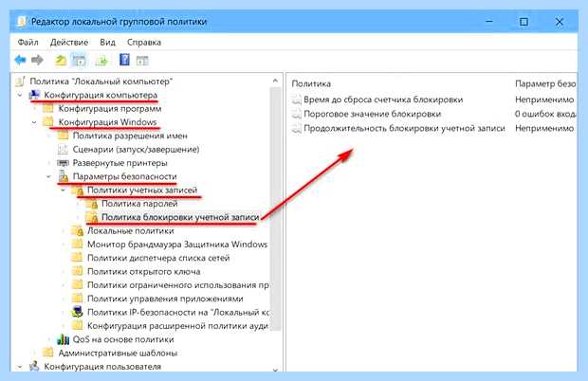Collapse the Политики учетных записей node
Viewport: 588px width, 381px height.
coord(63,190)
